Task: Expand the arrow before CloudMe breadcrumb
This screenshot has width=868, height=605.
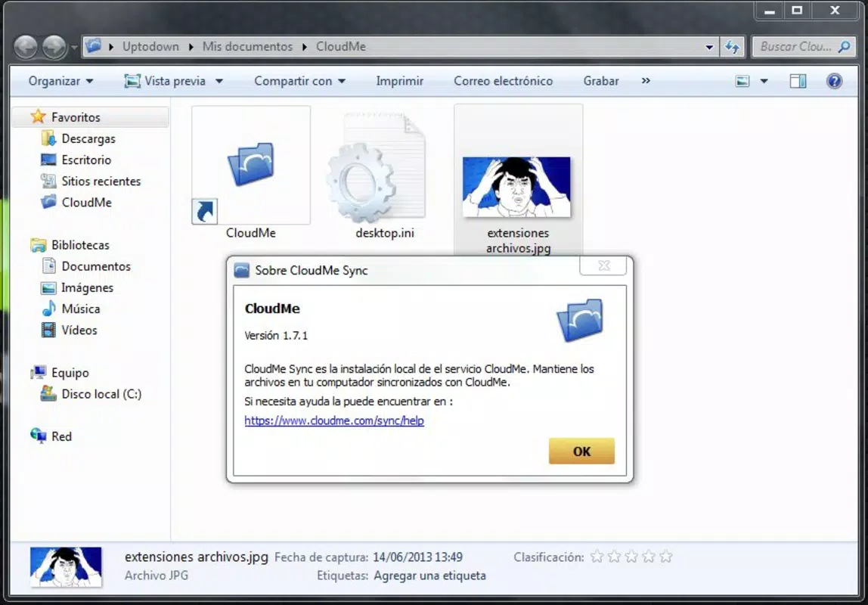Action: click(x=305, y=47)
